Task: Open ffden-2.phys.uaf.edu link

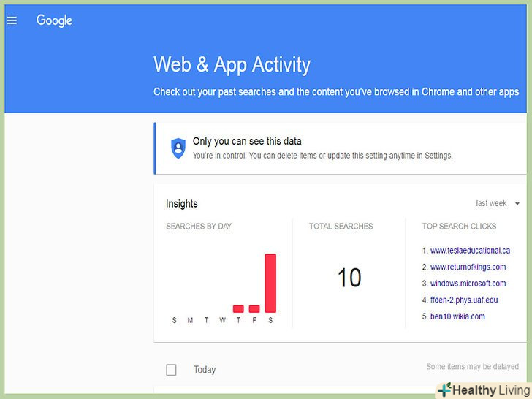Action: 464,300
